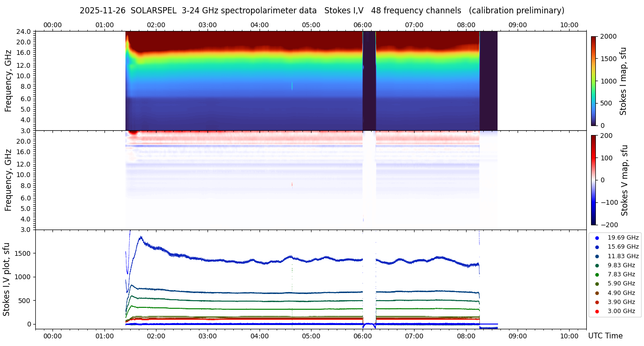Click the SOLARSPEL plot title text
Image resolution: width=644 pixels, height=346 pixels.
[x=322, y=10]
